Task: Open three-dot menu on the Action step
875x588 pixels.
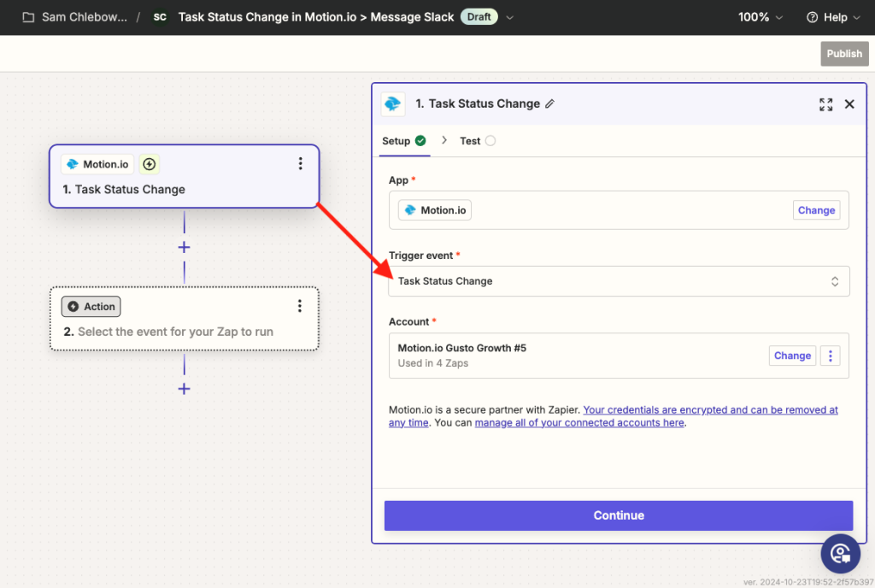Action: pyautogui.click(x=300, y=306)
